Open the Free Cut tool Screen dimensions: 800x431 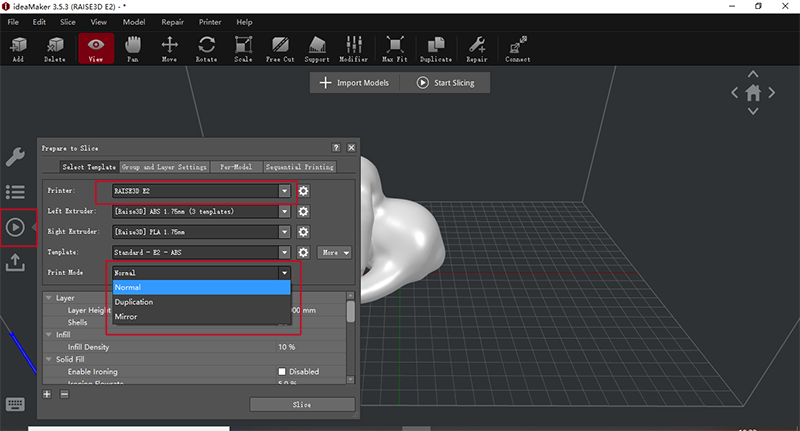pos(280,49)
